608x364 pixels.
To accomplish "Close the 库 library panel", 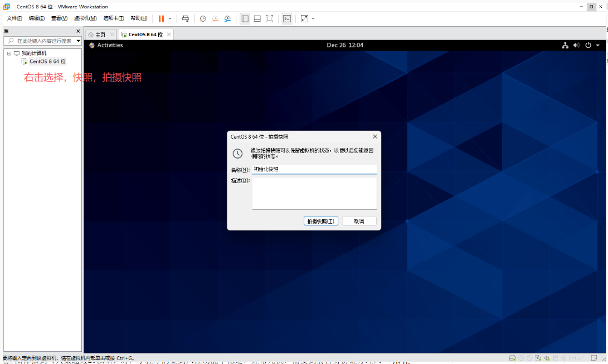I will tap(78, 31).
